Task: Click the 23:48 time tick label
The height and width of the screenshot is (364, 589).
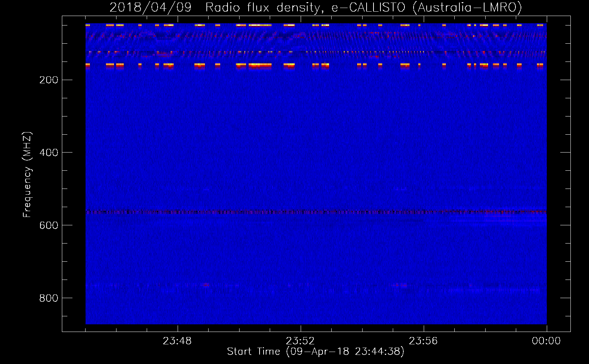Action: [177, 341]
